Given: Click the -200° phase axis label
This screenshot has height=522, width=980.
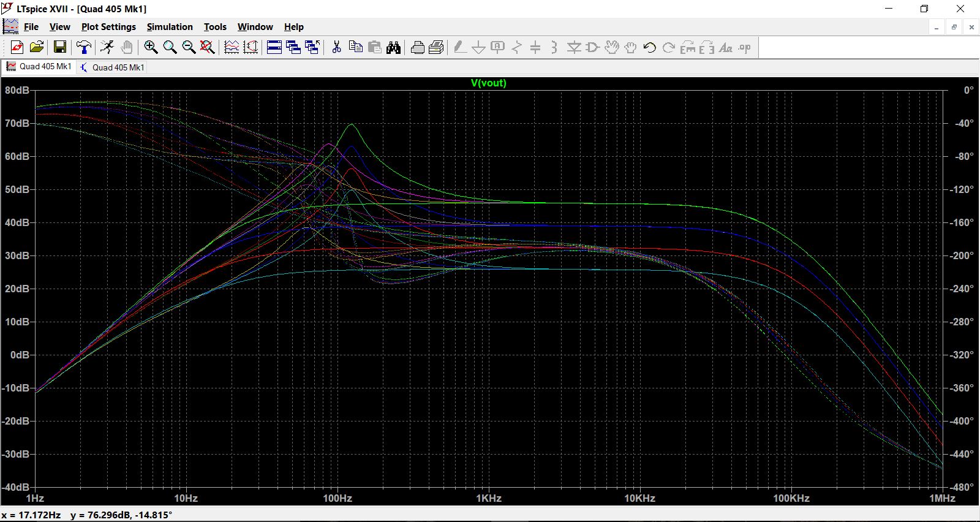Looking at the screenshot, I should pos(962,255).
